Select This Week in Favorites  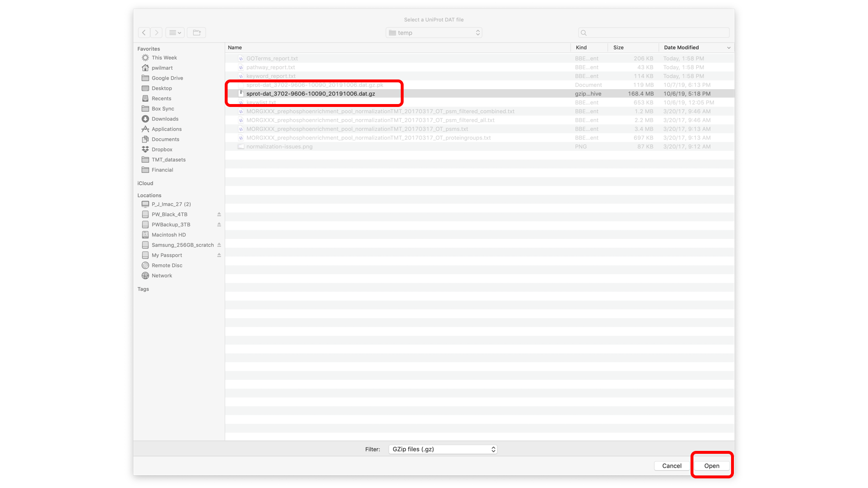164,58
